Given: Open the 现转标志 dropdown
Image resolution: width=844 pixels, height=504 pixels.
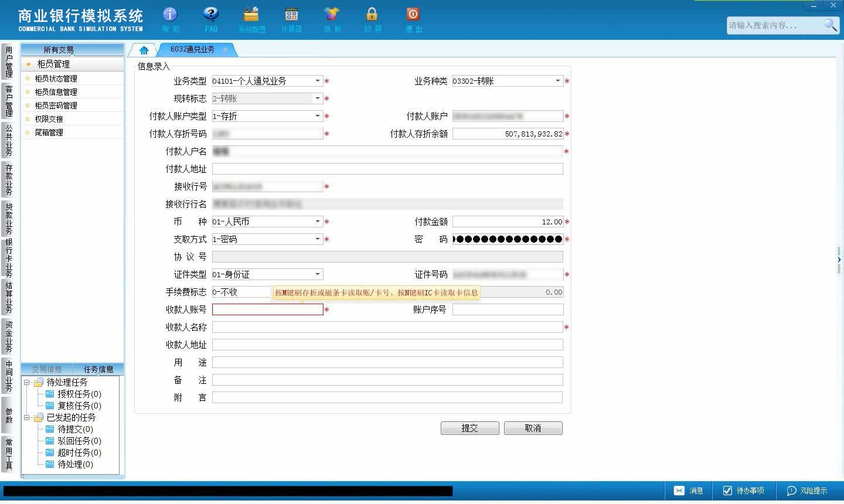Looking at the screenshot, I should pyautogui.click(x=318, y=98).
